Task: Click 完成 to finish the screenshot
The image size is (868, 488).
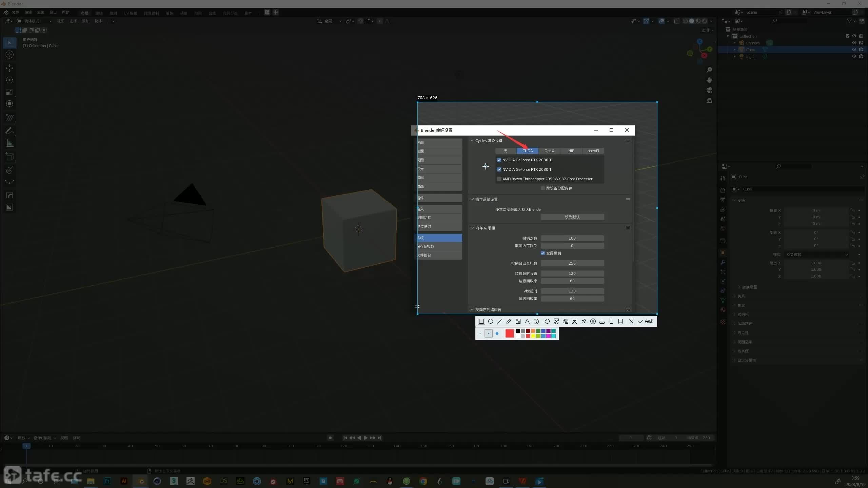Action: (x=646, y=321)
